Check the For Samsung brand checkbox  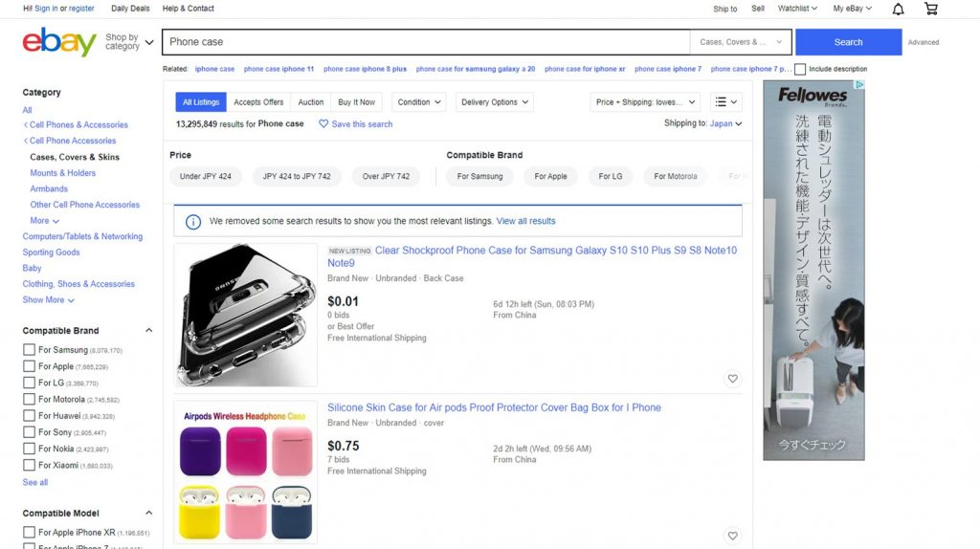(29, 350)
